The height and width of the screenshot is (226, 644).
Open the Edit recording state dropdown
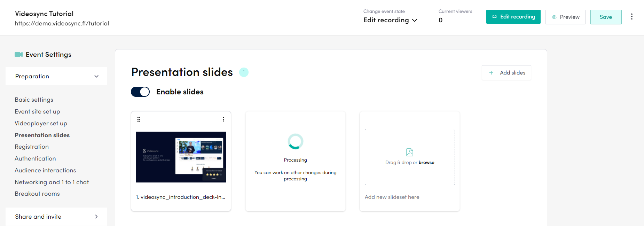390,20
